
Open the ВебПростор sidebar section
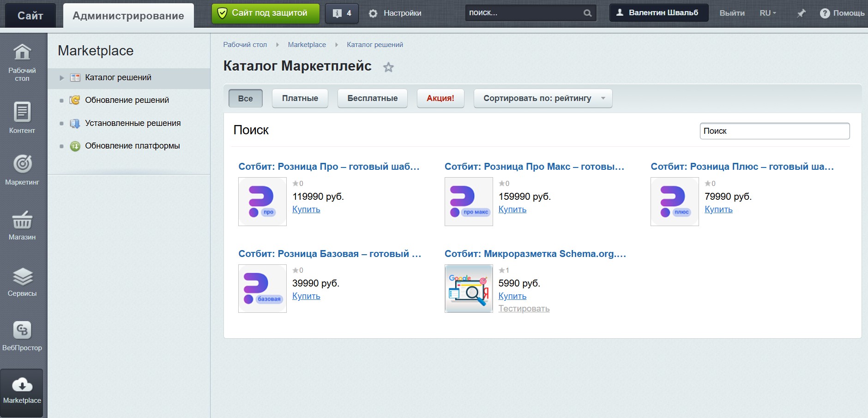pyautogui.click(x=22, y=336)
